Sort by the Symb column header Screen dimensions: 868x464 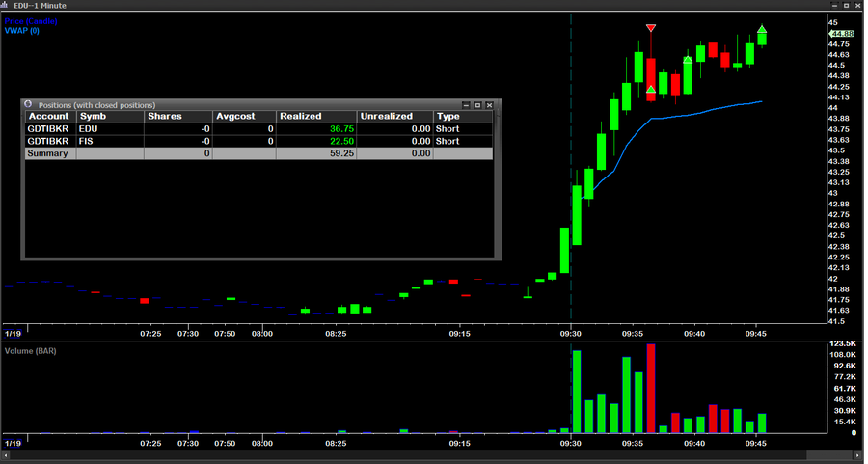[111, 117]
